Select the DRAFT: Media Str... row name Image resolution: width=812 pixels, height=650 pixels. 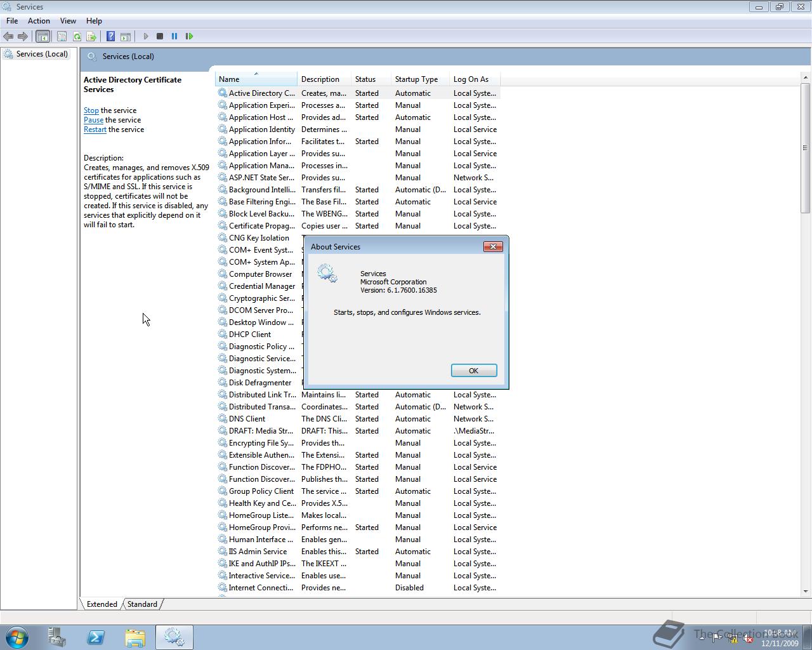261,430
